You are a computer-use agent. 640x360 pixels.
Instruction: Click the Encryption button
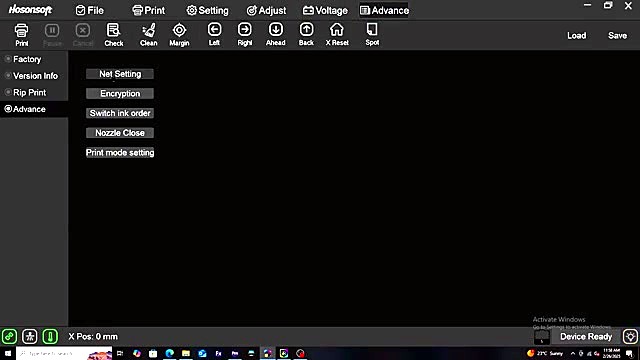point(120,93)
